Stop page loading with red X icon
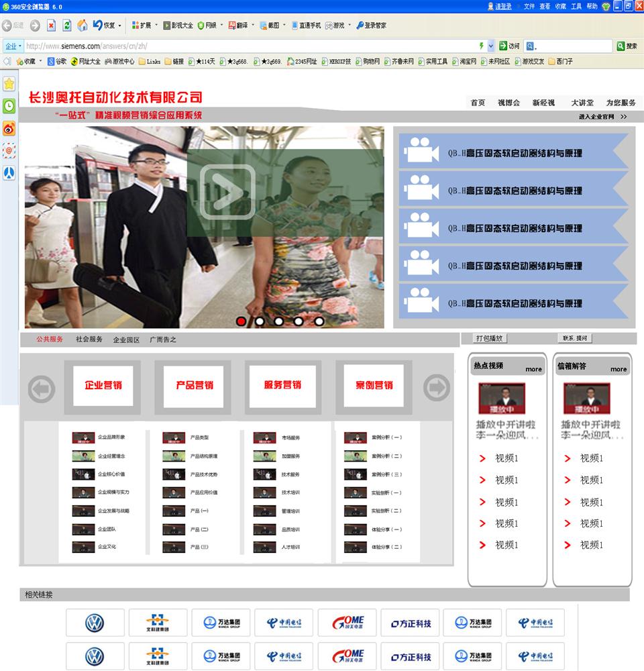Viewport: 644px width, 671px height. (x=51, y=25)
